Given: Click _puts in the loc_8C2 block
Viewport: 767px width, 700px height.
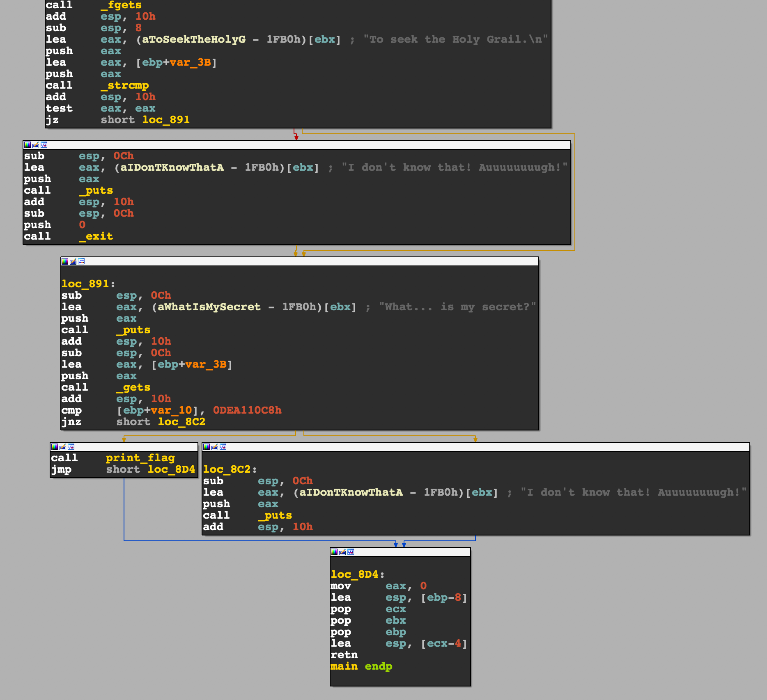Looking at the screenshot, I should [275, 515].
